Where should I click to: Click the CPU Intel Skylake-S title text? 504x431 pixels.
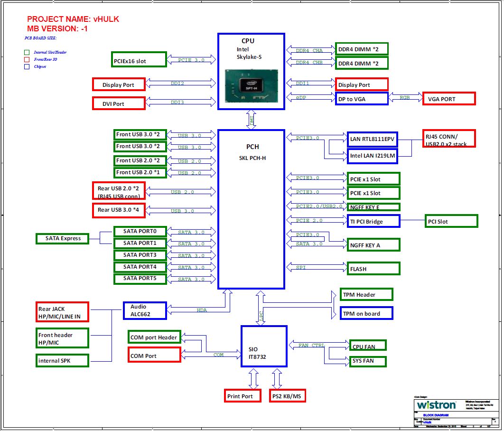pyautogui.click(x=249, y=49)
